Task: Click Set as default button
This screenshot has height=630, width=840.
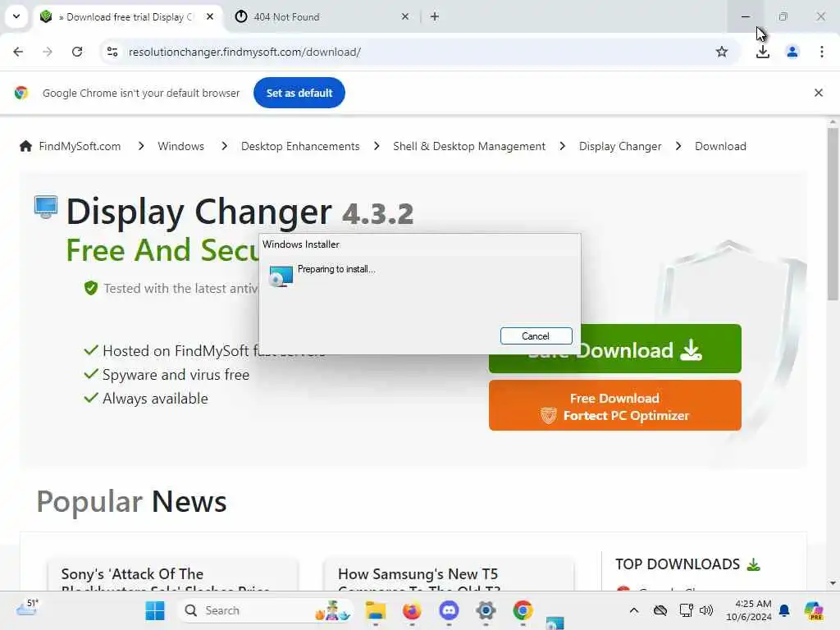Action: click(x=299, y=93)
